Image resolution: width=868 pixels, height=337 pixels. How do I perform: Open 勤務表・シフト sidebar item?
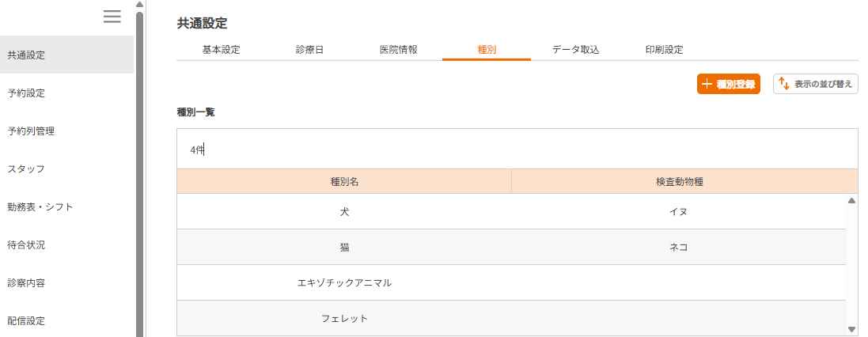pyautogui.click(x=40, y=207)
